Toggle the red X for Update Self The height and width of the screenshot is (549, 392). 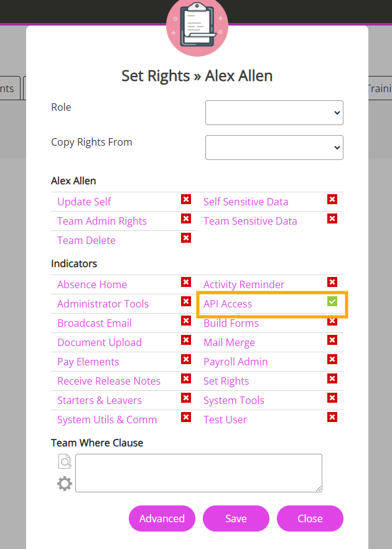186,199
